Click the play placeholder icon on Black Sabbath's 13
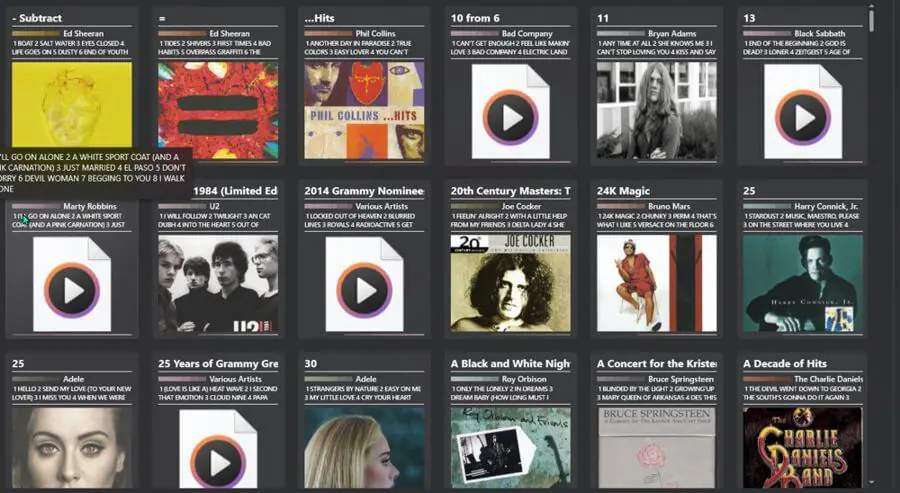The height and width of the screenshot is (493, 900). [802, 111]
